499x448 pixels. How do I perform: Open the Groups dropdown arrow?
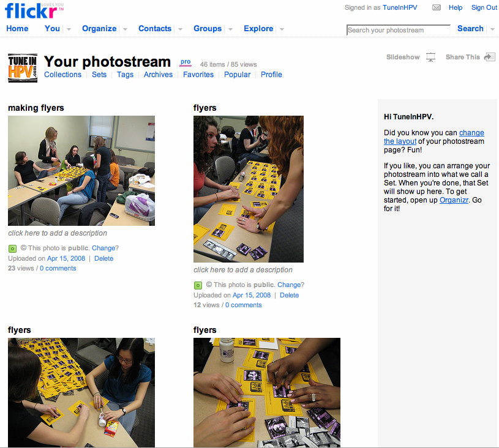pos(230,29)
